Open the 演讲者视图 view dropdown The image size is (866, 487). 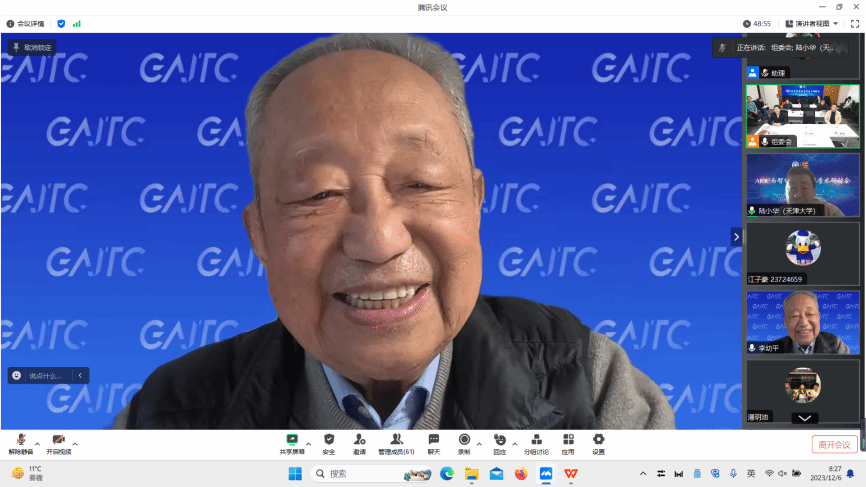point(812,23)
